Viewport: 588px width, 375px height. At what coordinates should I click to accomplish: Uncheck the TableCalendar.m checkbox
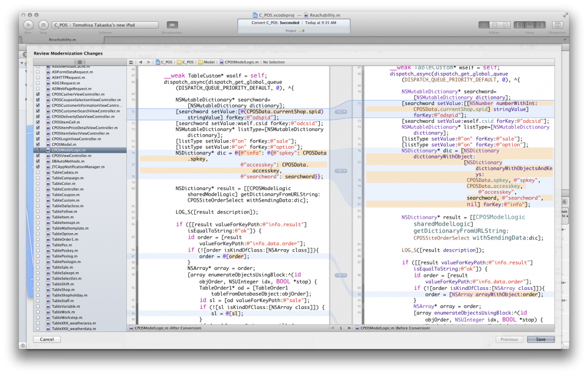(x=38, y=172)
